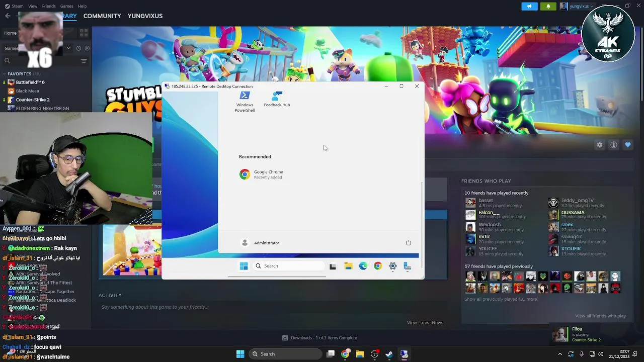Open Steam notifications bell
The image size is (644, 362).
(548, 6)
